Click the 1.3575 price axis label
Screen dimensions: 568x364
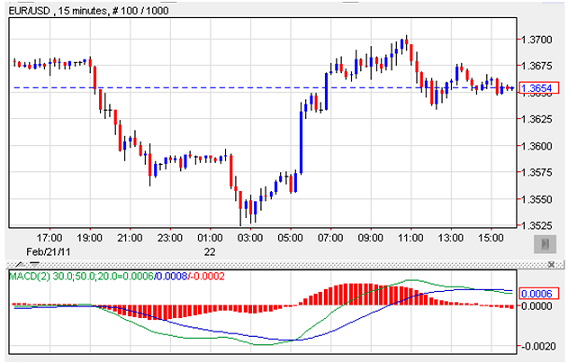click(536, 172)
